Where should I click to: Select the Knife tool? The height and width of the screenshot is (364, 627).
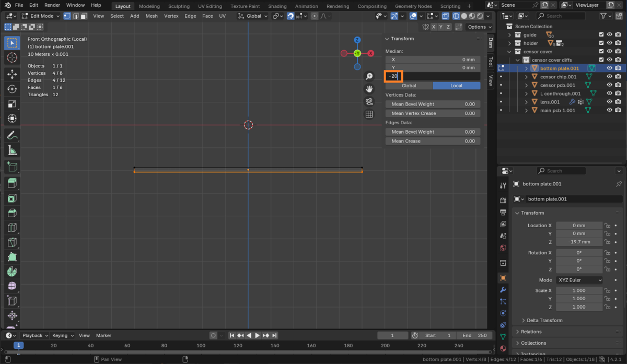coord(13,242)
